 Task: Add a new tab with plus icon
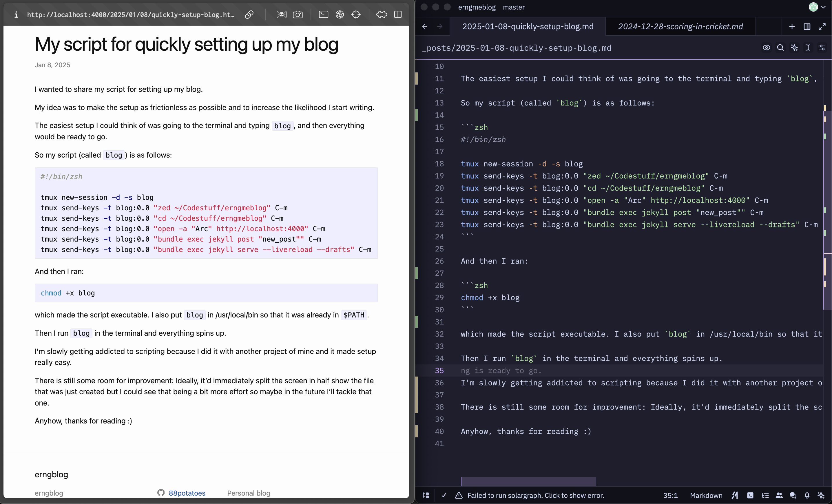(x=792, y=27)
